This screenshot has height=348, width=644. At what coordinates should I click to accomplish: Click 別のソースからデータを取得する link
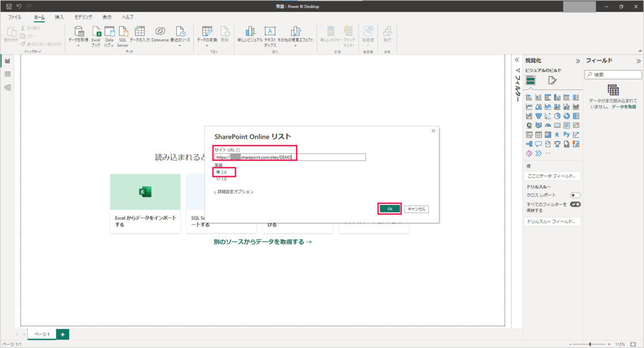[262, 242]
